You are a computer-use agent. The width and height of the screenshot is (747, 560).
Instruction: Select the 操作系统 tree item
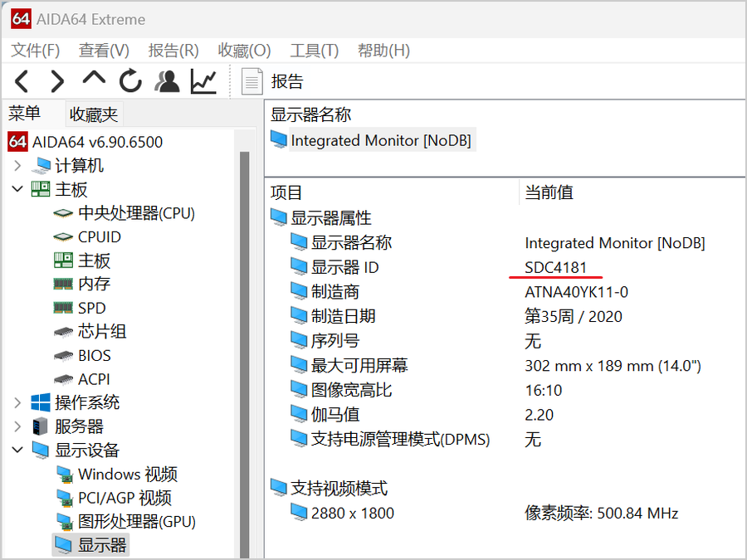(x=87, y=402)
